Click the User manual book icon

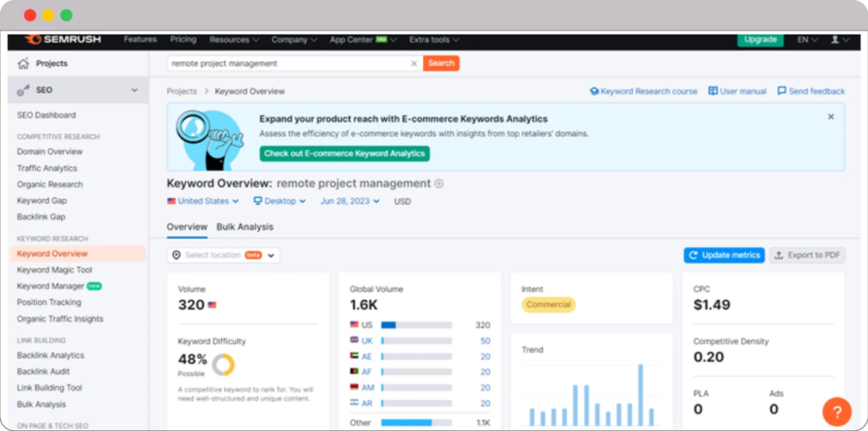[x=713, y=91]
